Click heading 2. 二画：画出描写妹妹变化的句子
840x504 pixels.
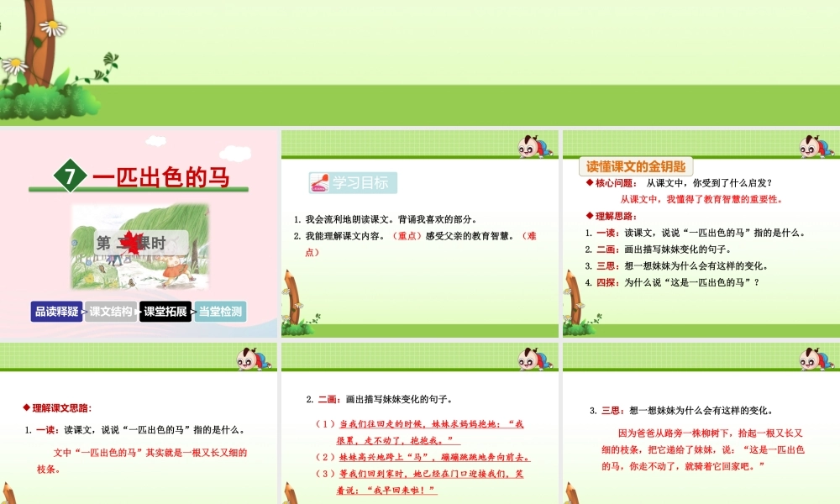[x=381, y=399]
